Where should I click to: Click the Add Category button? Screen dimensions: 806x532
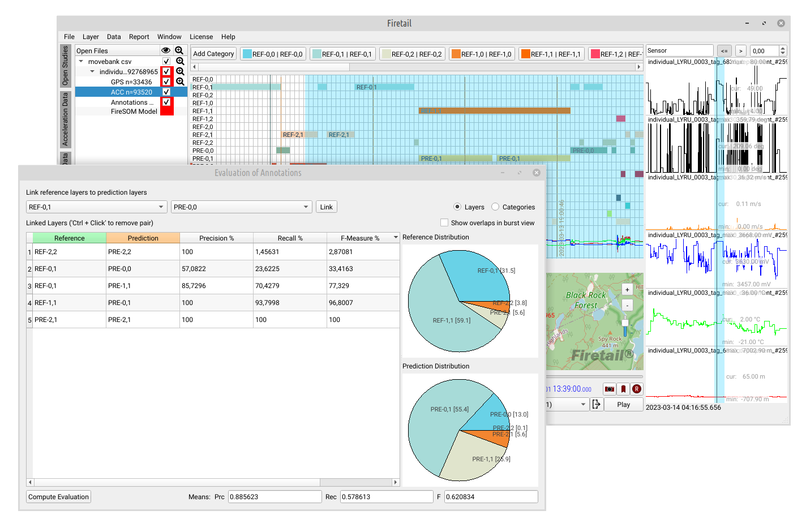pos(213,54)
